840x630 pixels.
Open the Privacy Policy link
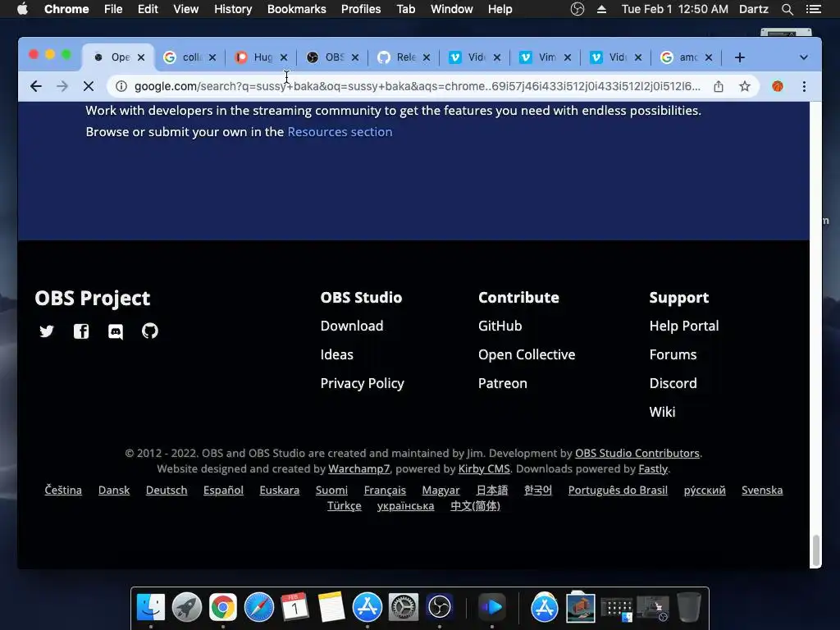(362, 384)
